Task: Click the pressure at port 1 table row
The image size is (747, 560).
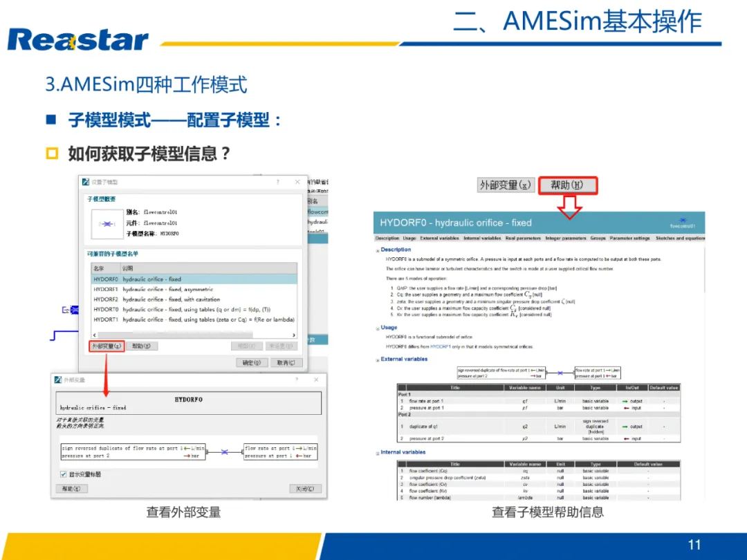Action: [x=539, y=408]
